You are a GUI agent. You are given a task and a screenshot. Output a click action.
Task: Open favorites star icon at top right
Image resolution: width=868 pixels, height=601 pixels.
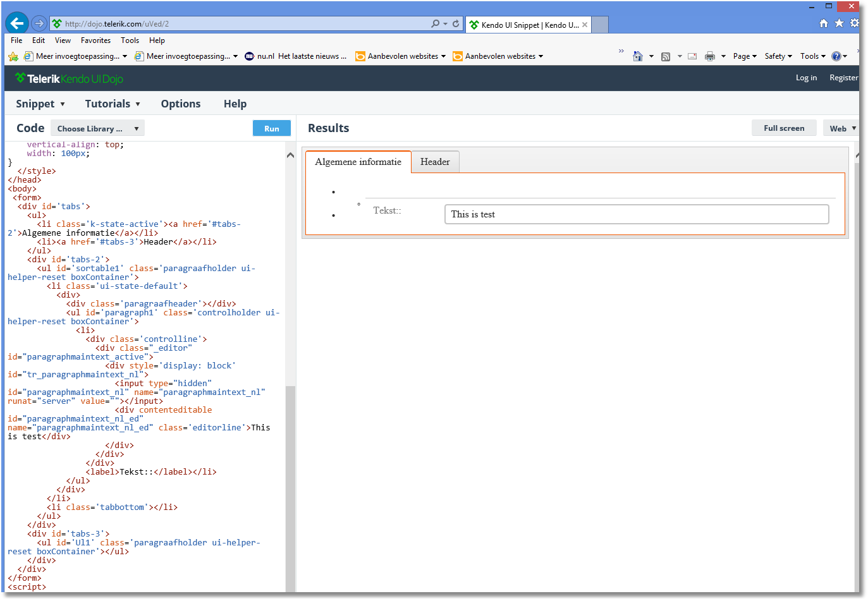(839, 23)
